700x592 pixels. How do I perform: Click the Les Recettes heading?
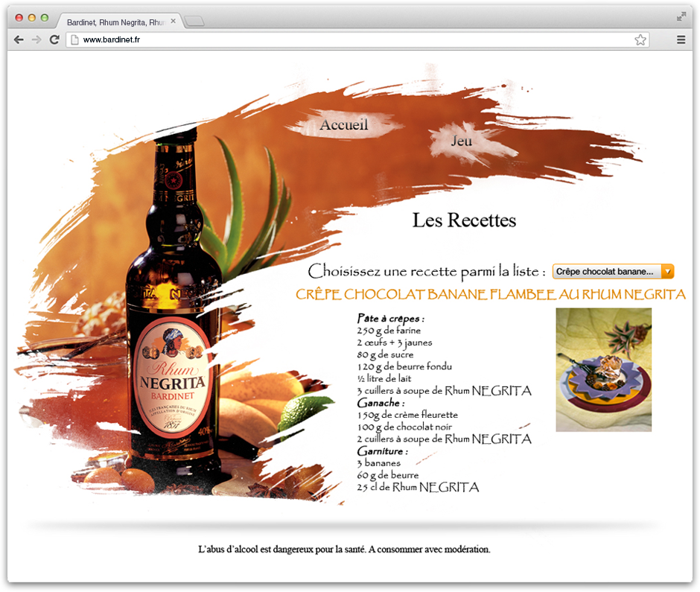click(464, 220)
